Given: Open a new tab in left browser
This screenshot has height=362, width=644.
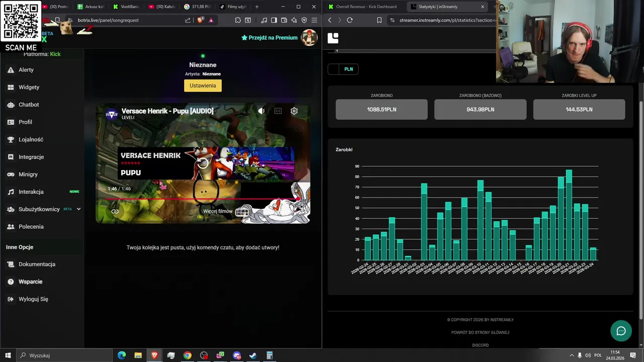Looking at the screenshot, I should tap(257, 7).
